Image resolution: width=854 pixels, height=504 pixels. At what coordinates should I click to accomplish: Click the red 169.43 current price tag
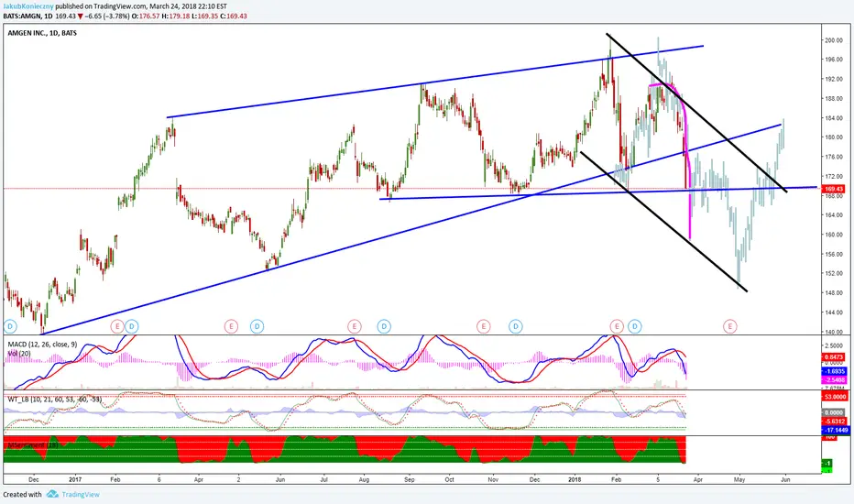pyautogui.click(x=833, y=189)
